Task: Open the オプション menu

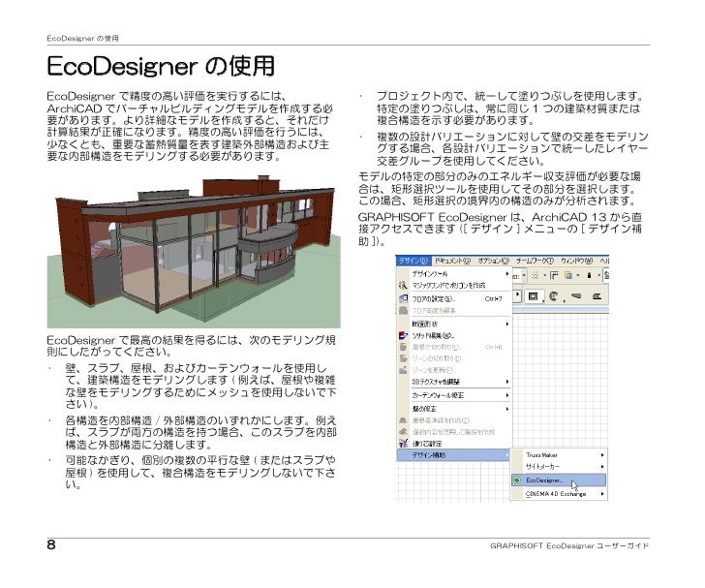Action: tap(493, 261)
